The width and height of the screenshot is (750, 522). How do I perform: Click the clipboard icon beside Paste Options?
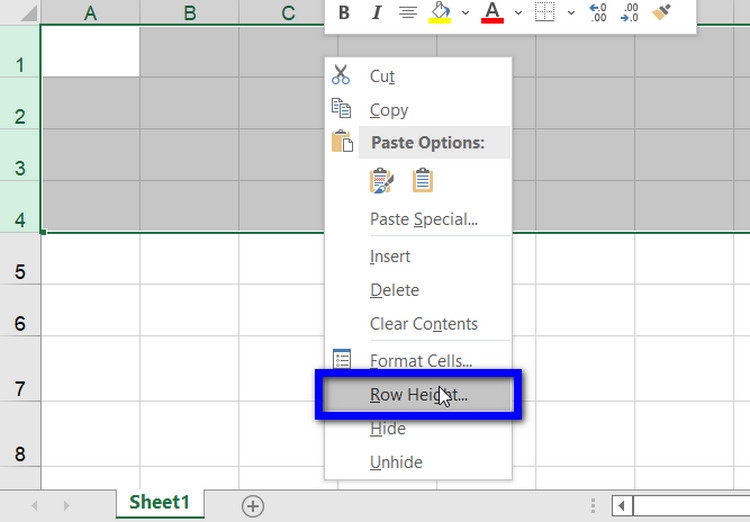click(342, 141)
